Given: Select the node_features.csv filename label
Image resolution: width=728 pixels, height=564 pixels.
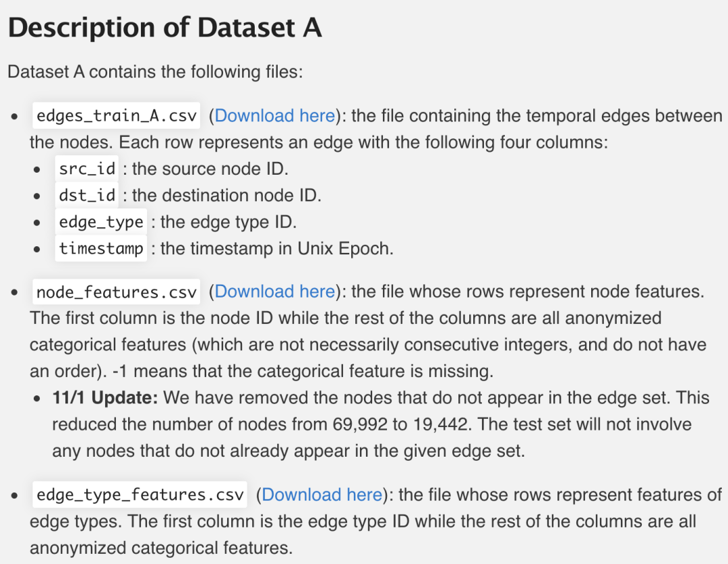Looking at the screenshot, I should click(117, 291).
